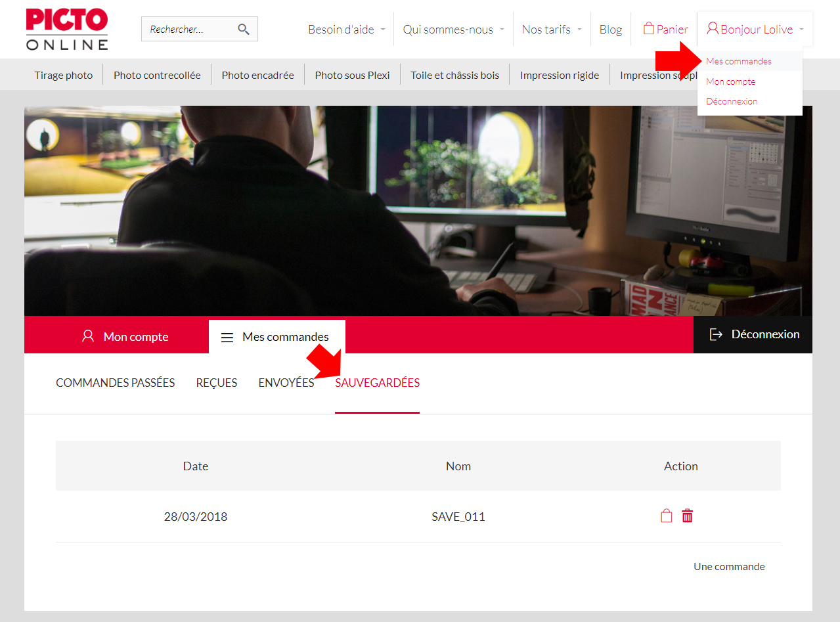This screenshot has height=622, width=840.
Task: Open the Blog link
Action: pos(611,30)
